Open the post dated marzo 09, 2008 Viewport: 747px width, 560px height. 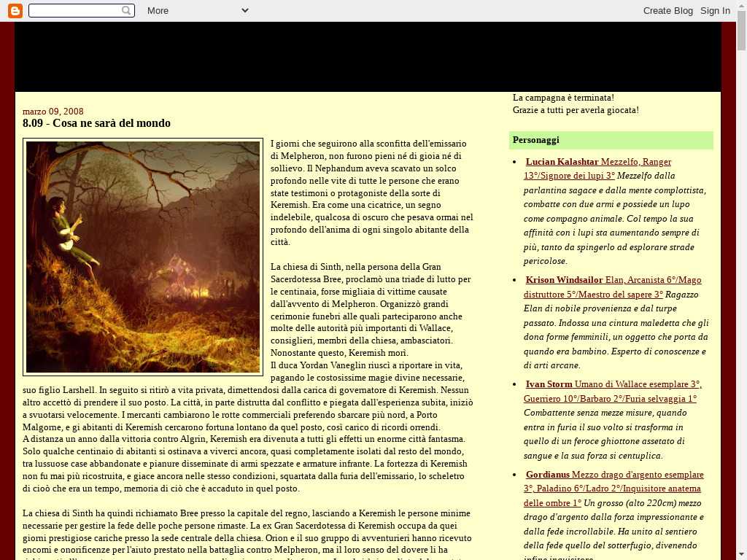click(53, 112)
